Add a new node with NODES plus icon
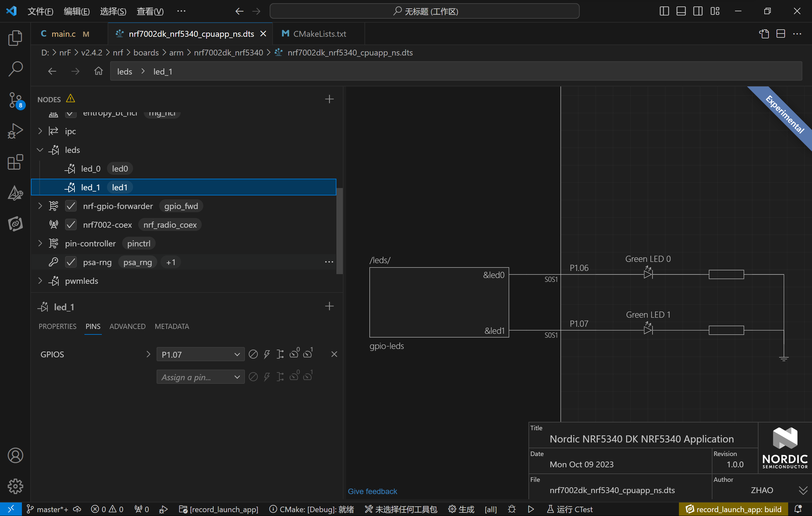Screen dimensions: 812x516 point(329,99)
